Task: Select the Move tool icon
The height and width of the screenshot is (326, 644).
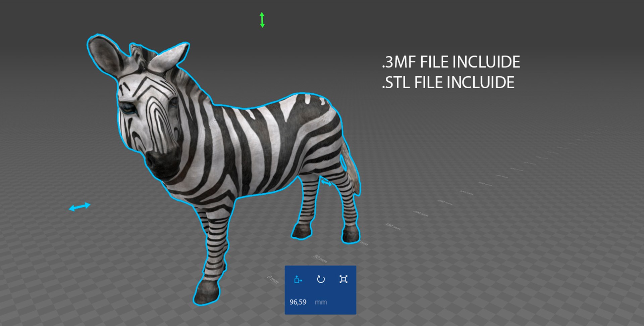Action: point(298,279)
